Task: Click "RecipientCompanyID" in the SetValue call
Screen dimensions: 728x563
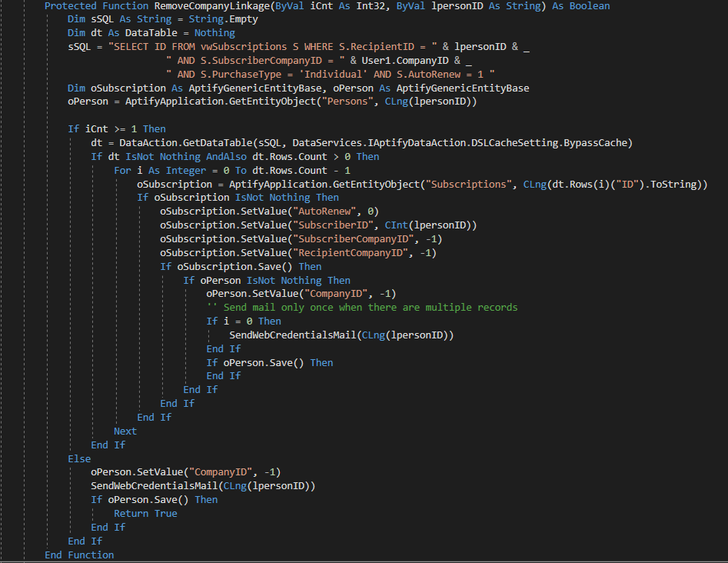Action: pyautogui.click(x=351, y=253)
